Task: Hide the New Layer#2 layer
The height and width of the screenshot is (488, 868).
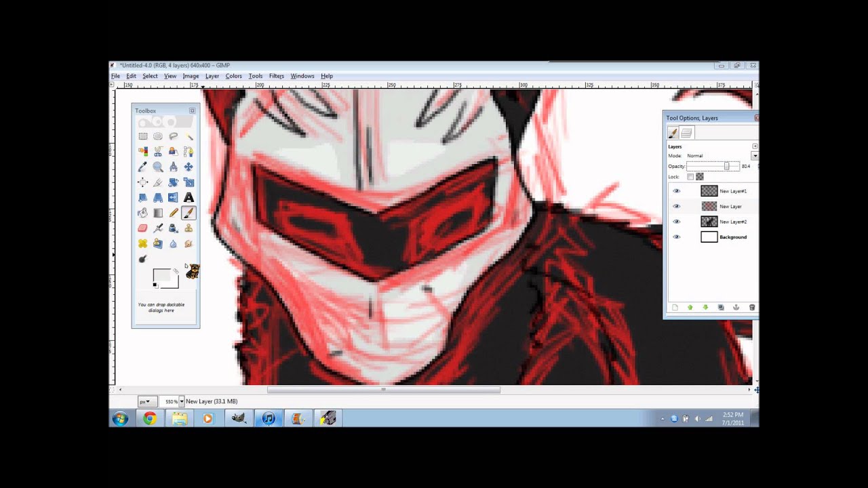Action: point(676,222)
